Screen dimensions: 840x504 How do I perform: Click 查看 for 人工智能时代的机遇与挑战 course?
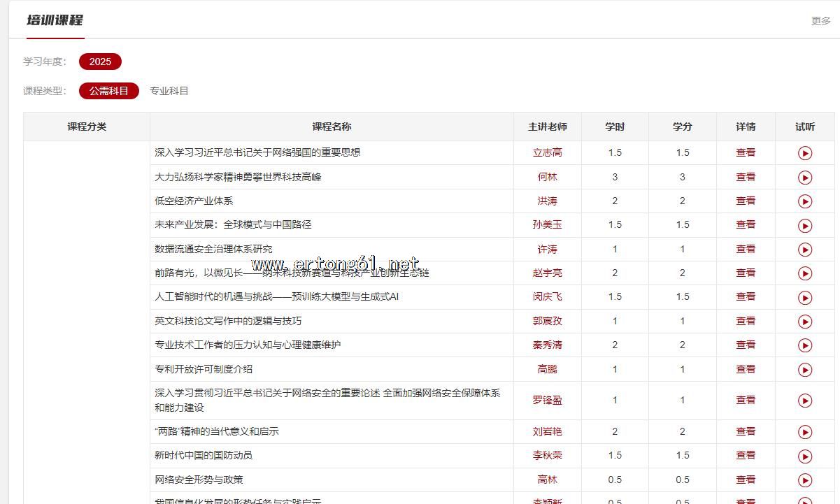(746, 296)
